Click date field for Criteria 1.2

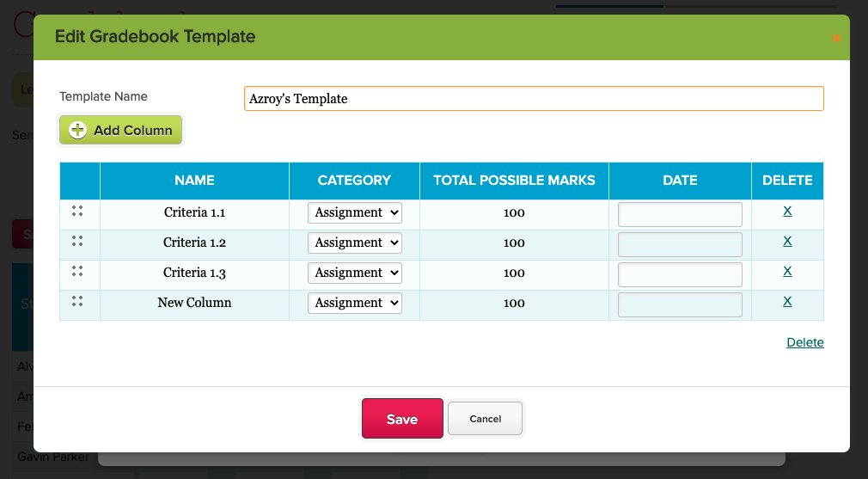680,244
